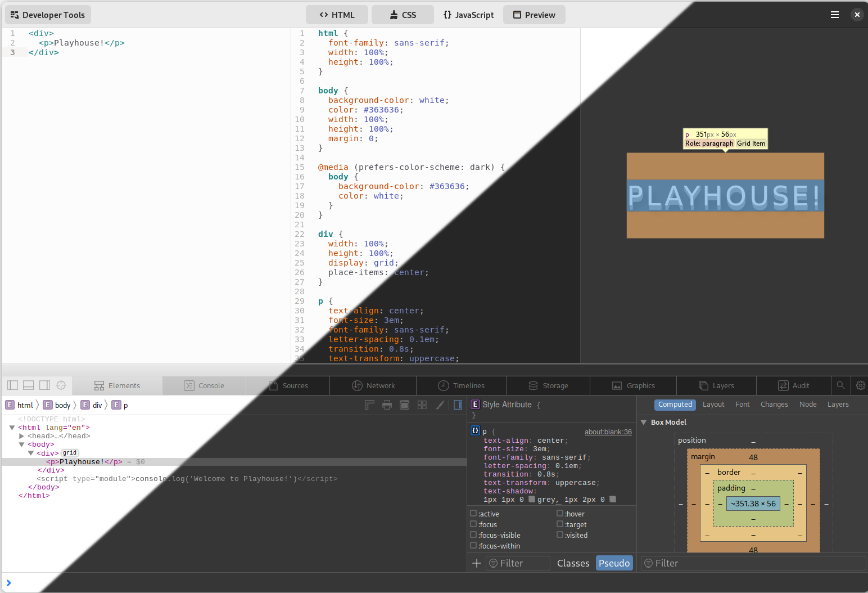Collapse the Box Model section
This screenshot has height=593, width=868.
pos(644,423)
